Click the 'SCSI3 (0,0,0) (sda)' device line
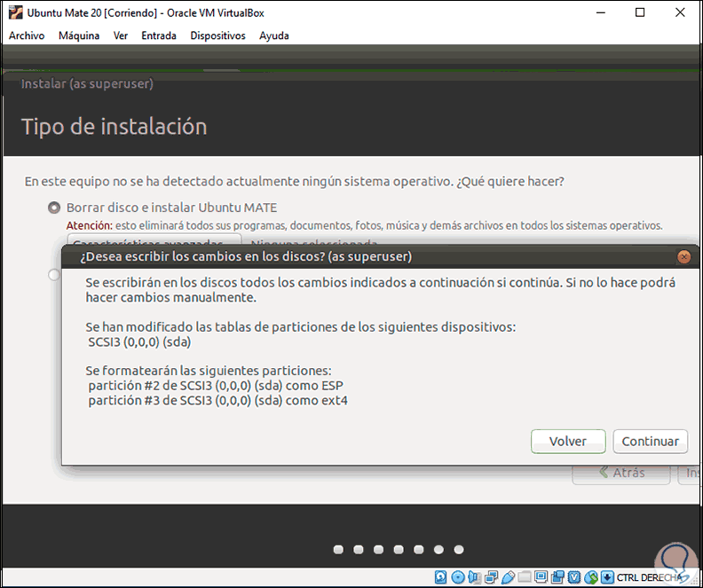Image resolution: width=703 pixels, height=588 pixels. [139, 342]
